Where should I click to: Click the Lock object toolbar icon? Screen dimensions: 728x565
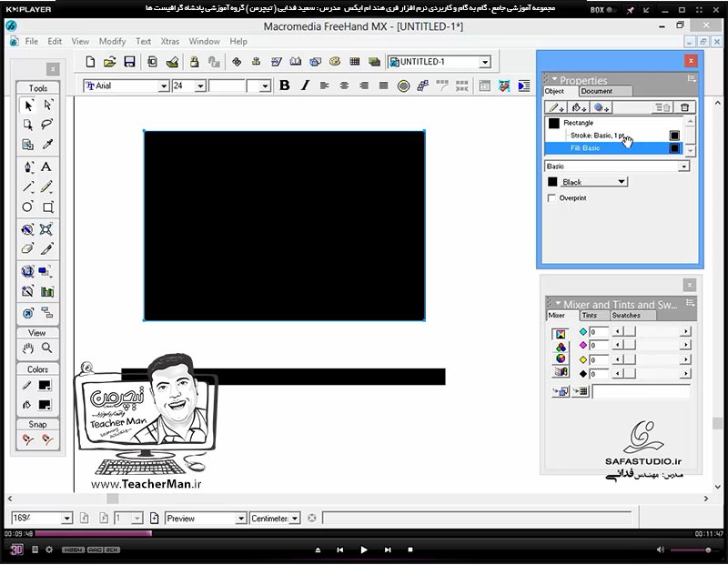(x=194, y=62)
